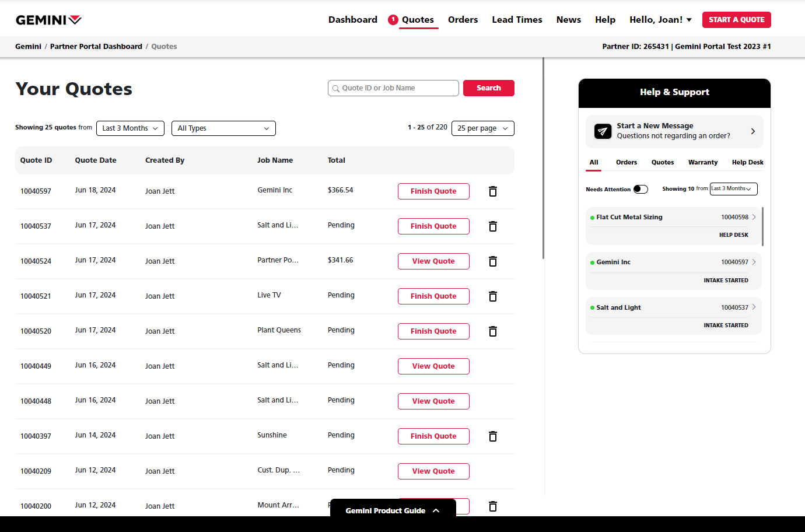Open the All Types dropdown
805x532 pixels.
point(223,128)
